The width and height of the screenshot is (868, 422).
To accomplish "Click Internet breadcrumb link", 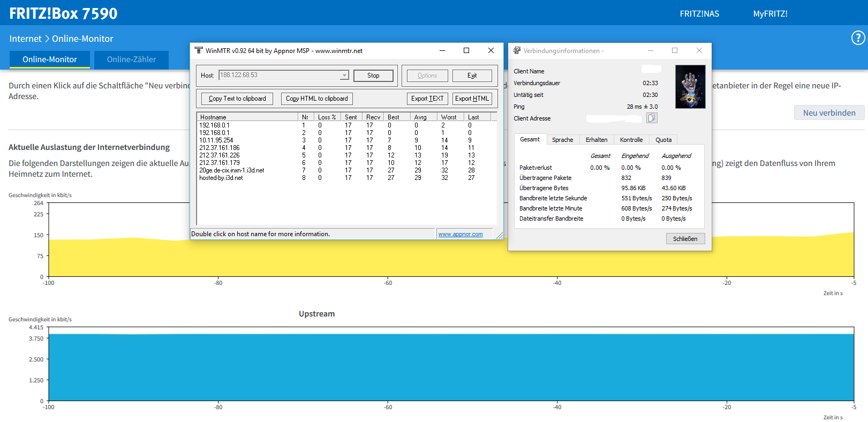I will click(25, 39).
